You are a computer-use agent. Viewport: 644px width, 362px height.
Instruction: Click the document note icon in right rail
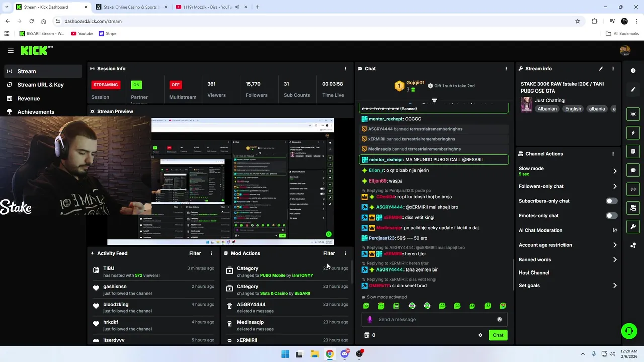tap(633, 151)
